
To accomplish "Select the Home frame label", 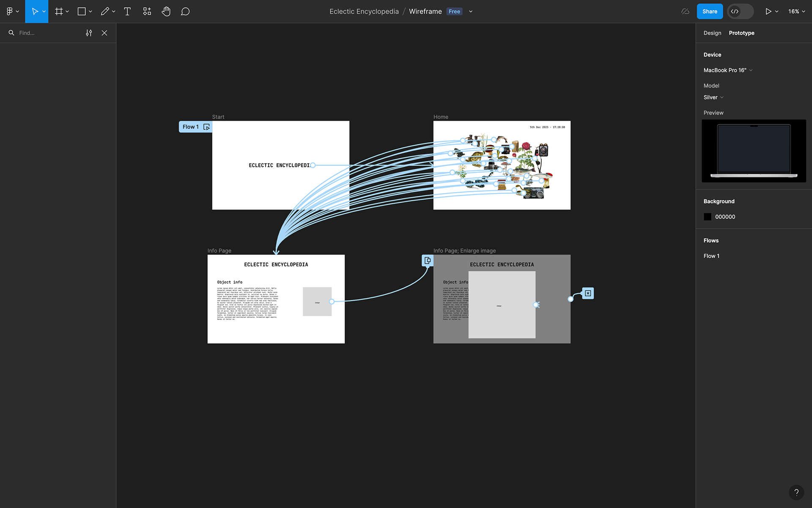I will (x=441, y=117).
